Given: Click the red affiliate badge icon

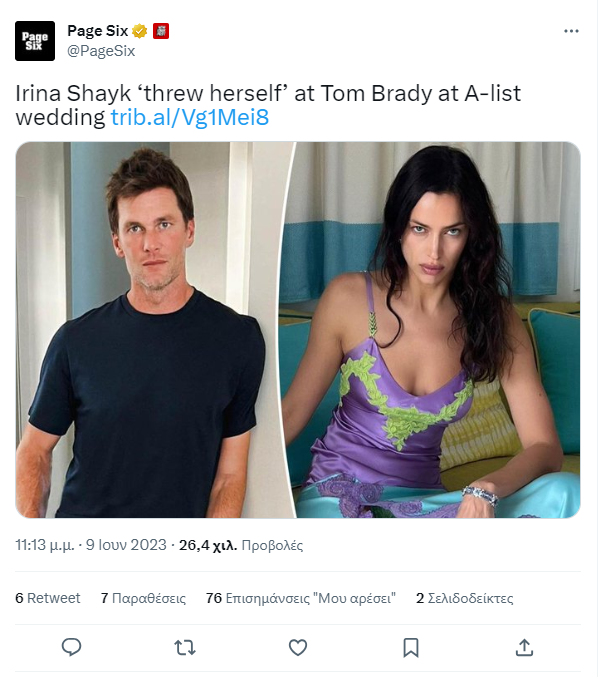Looking at the screenshot, I should tap(161, 31).
